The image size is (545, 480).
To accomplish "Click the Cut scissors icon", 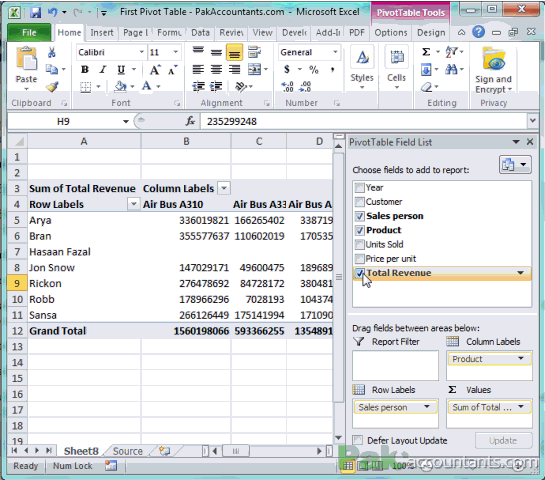I will (x=51, y=52).
